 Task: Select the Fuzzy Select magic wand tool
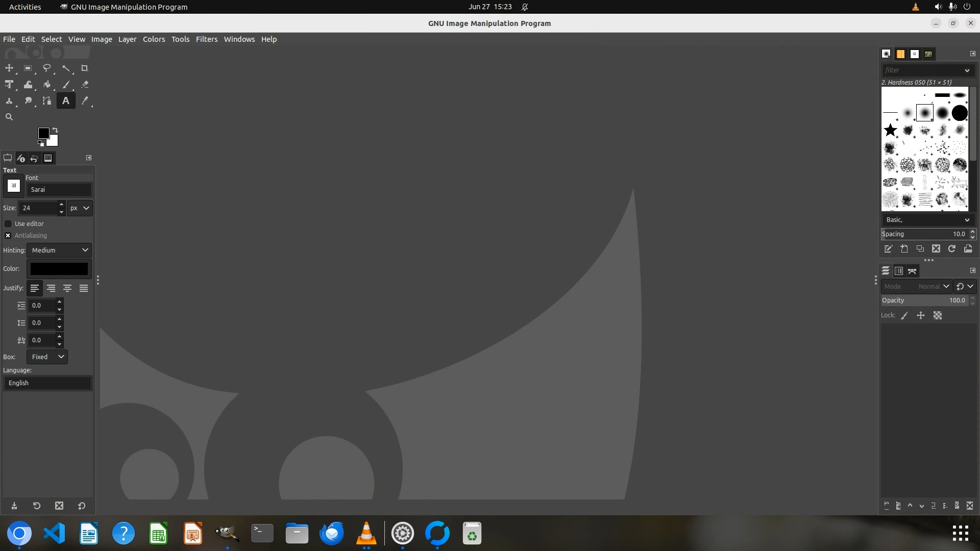pyautogui.click(x=66, y=68)
